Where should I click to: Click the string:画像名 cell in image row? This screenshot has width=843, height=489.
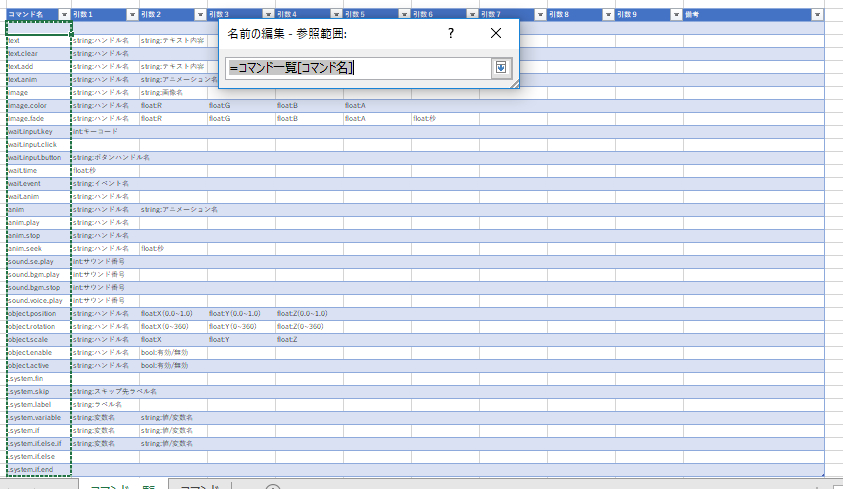tap(173, 92)
